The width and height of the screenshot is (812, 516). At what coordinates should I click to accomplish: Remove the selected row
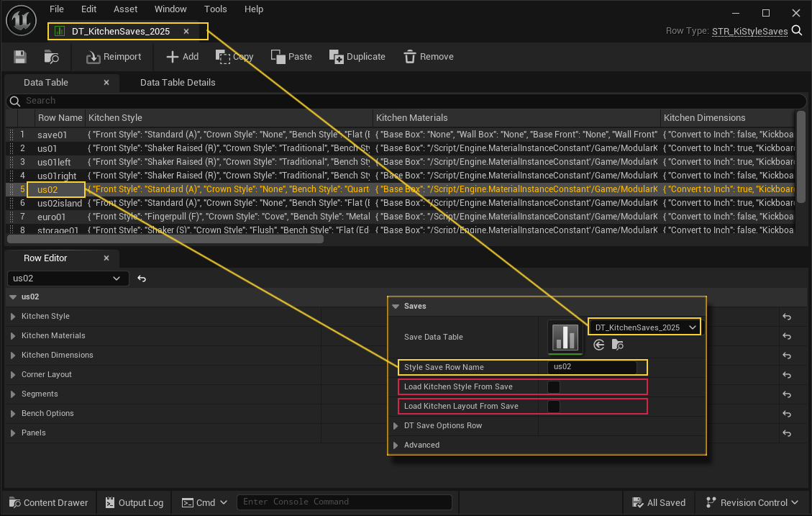click(429, 57)
